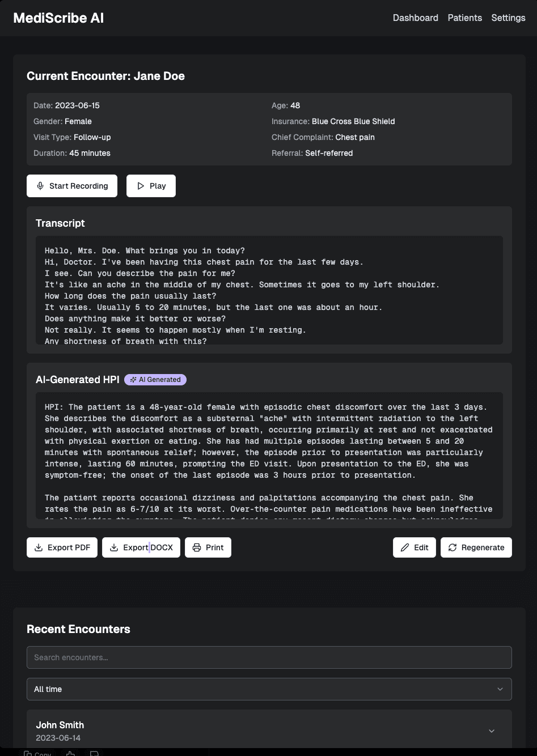Image resolution: width=537 pixels, height=756 pixels.
Task: Click the save icon at the bottom bar
Action: pyautogui.click(x=94, y=754)
